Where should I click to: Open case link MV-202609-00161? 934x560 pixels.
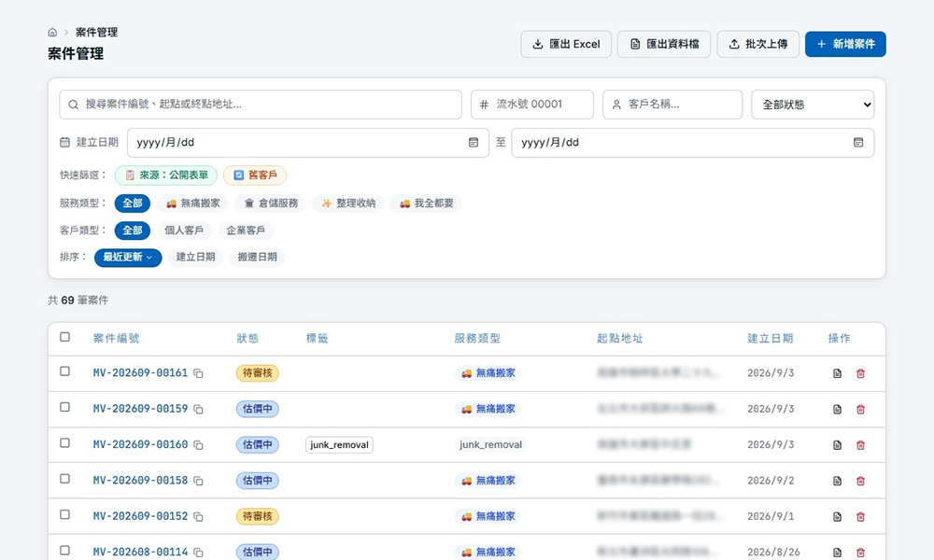pos(141,373)
